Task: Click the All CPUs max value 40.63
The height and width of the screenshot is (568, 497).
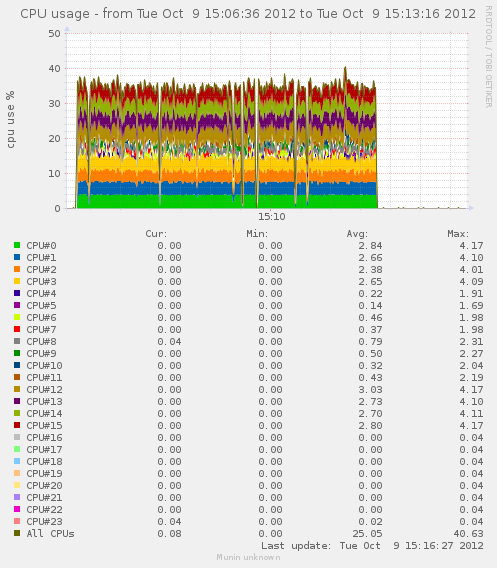Action: pos(468,534)
